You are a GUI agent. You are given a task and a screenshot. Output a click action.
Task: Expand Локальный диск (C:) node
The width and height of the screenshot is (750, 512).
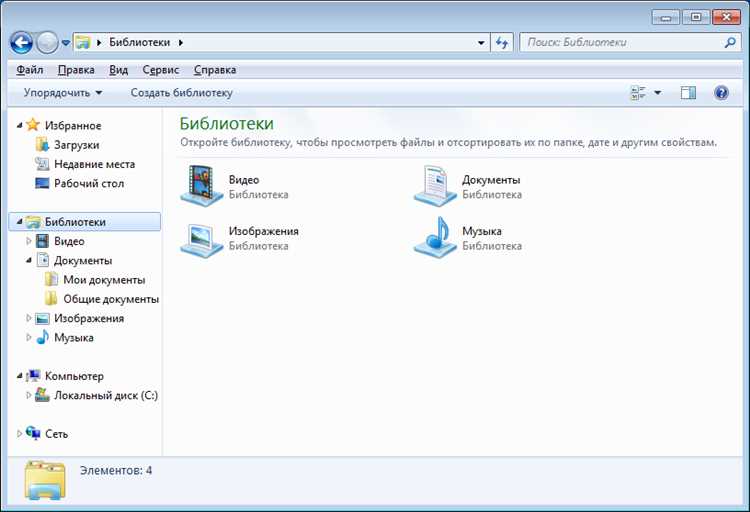29,395
